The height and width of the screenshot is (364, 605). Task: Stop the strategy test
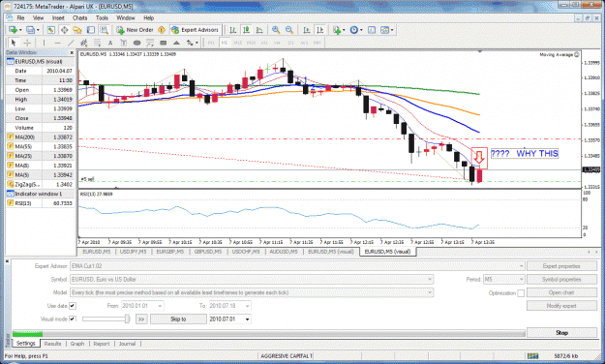coord(561,332)
